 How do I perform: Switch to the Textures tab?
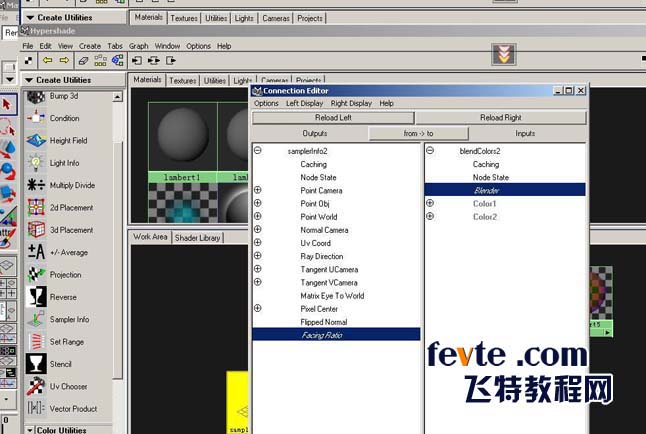pyautogui.click(x=182, y=80)
